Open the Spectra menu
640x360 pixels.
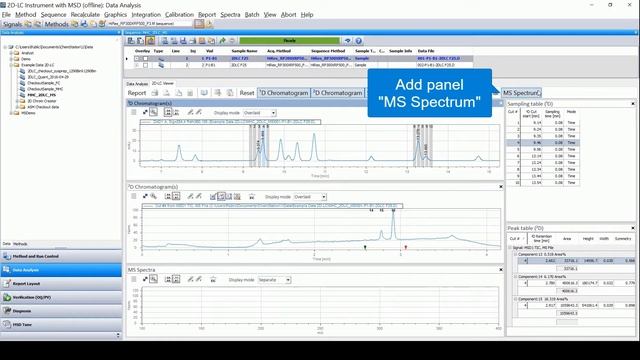click(230, 15)
